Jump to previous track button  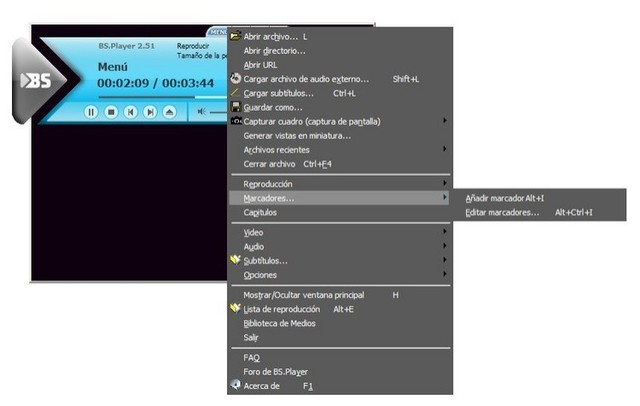coord(131,112)
